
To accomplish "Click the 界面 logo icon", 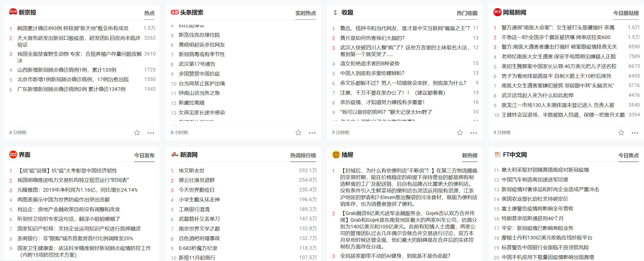I will pos(13,154).
